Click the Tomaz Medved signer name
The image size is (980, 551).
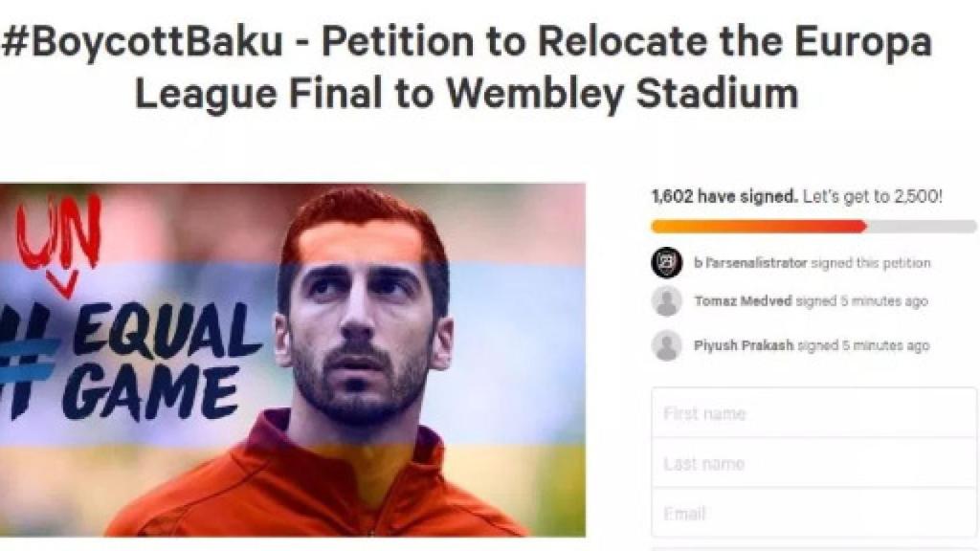(x=731, y=304)
